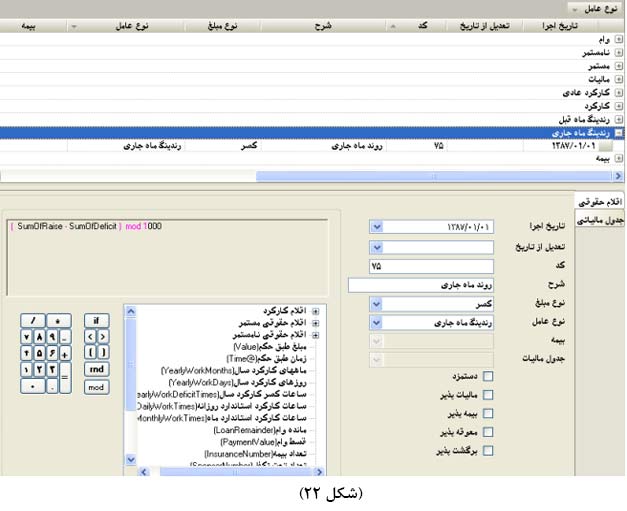Collapse the selected رندینگ ماه جاری group
The width and height of the screenshot is (627, 511).
pyautogui.click(x=619, y=133)
